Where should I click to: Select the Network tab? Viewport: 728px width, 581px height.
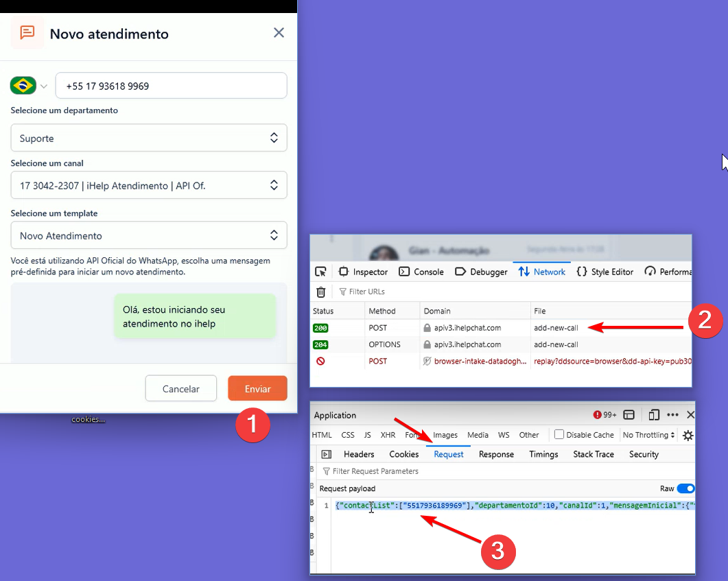pos(542,272)
